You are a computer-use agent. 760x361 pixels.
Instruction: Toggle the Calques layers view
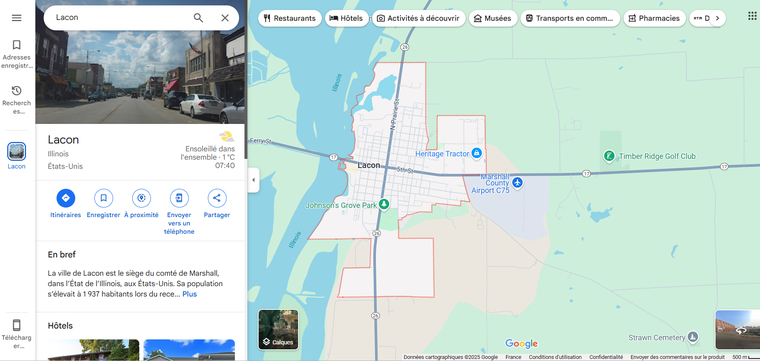[x=278, y=330]
